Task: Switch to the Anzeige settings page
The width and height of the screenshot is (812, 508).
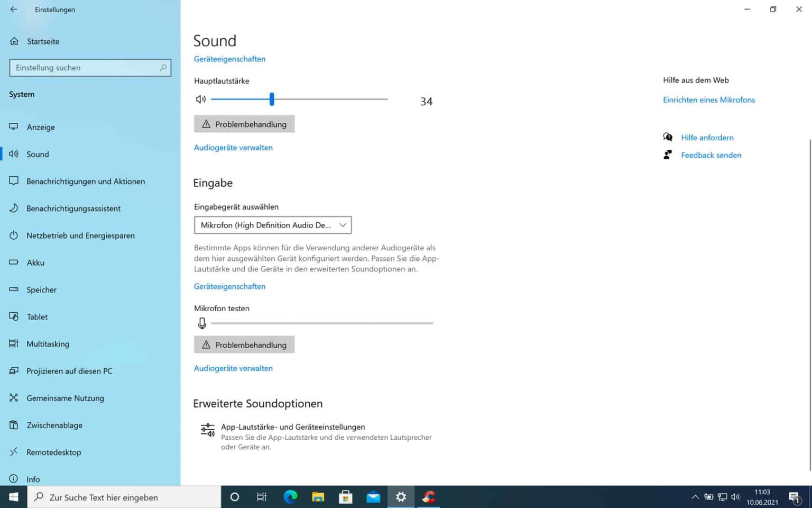Action: pyautogui.click(x=13, y=127)
